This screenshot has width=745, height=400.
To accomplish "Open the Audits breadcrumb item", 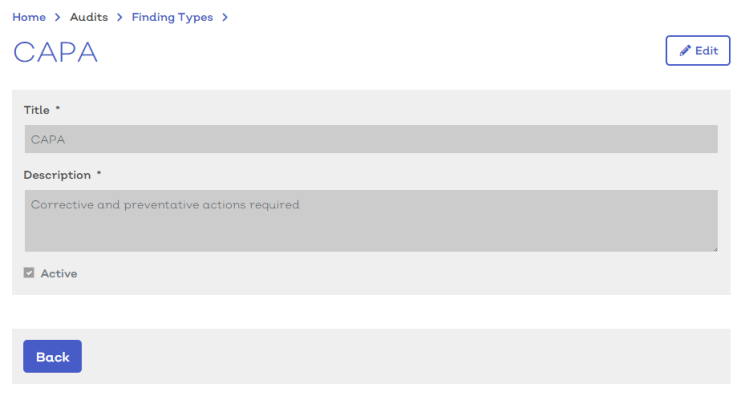I will click(x=89, y=17).
